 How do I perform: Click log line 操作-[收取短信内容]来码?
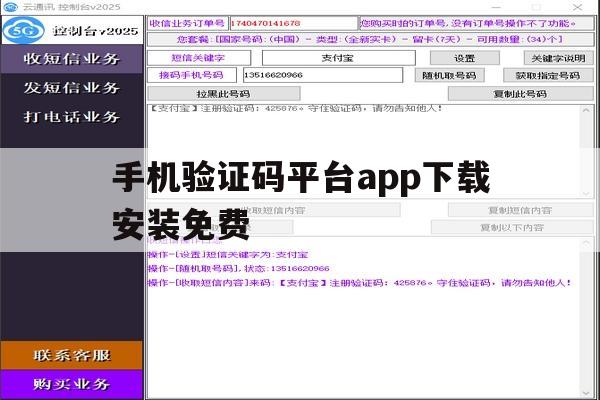coord(360,283)
